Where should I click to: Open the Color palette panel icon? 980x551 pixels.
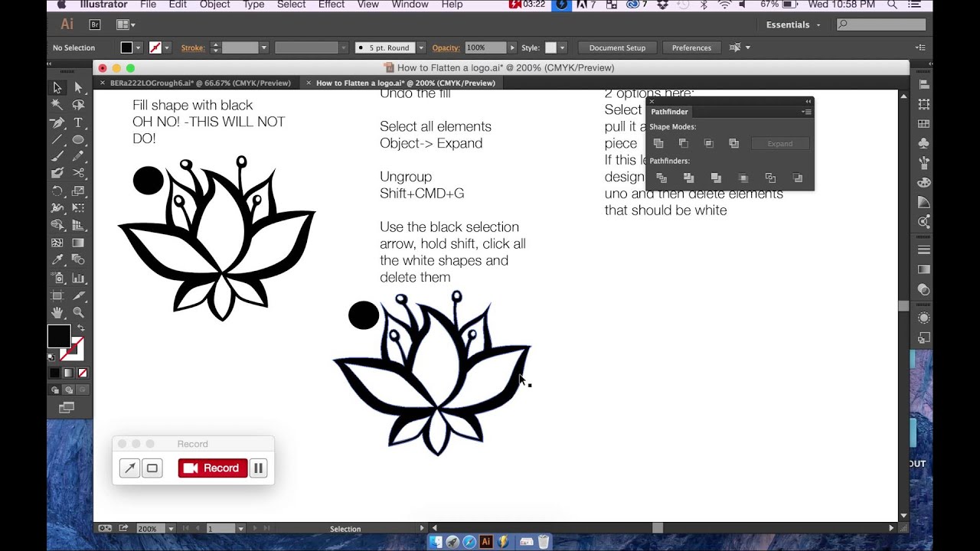pos(924,183)
